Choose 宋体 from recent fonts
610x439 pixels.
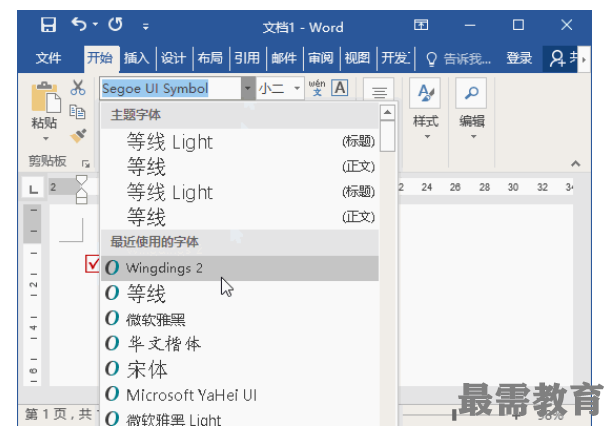(x=240, y=369)
